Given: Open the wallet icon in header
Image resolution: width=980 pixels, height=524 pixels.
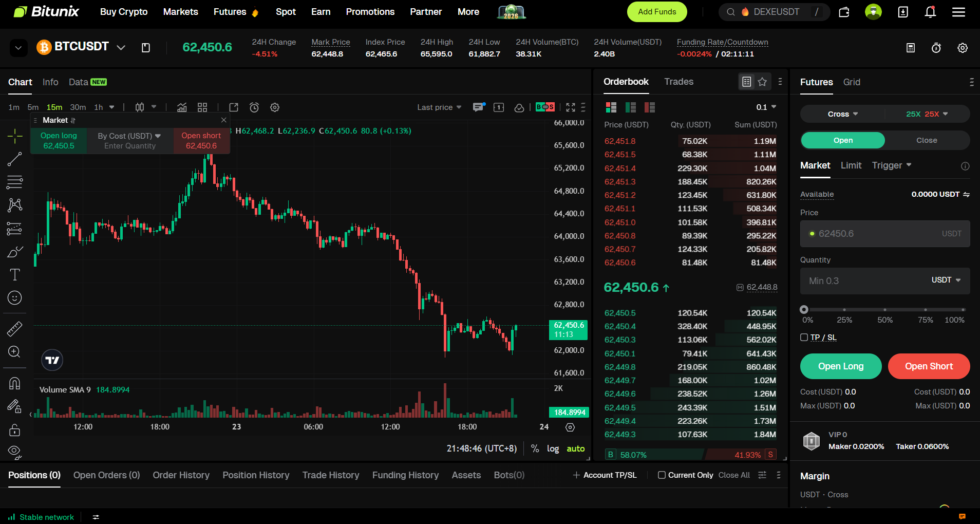Looking at the screenshot, I should (844, 12).
